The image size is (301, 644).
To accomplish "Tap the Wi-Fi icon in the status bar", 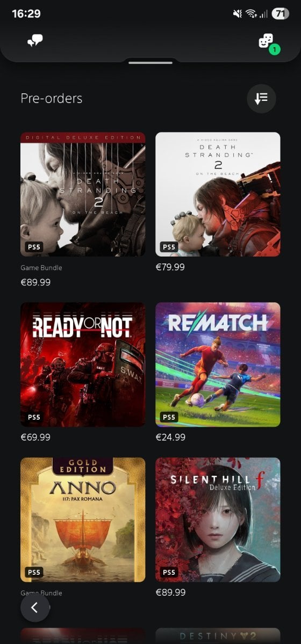I will (251, 14).
